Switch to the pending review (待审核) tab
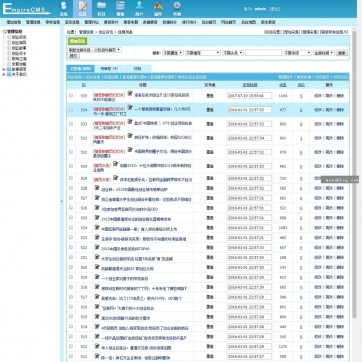362x362 pixels. [x=109, y=69]
